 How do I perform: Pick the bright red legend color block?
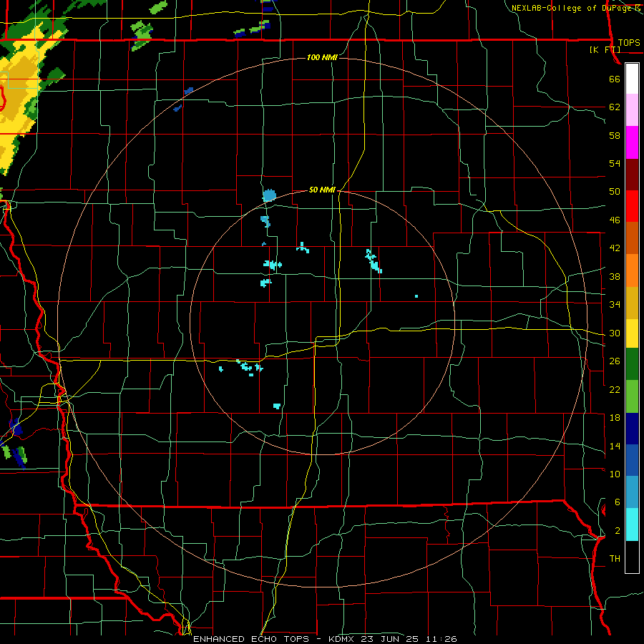632,206
